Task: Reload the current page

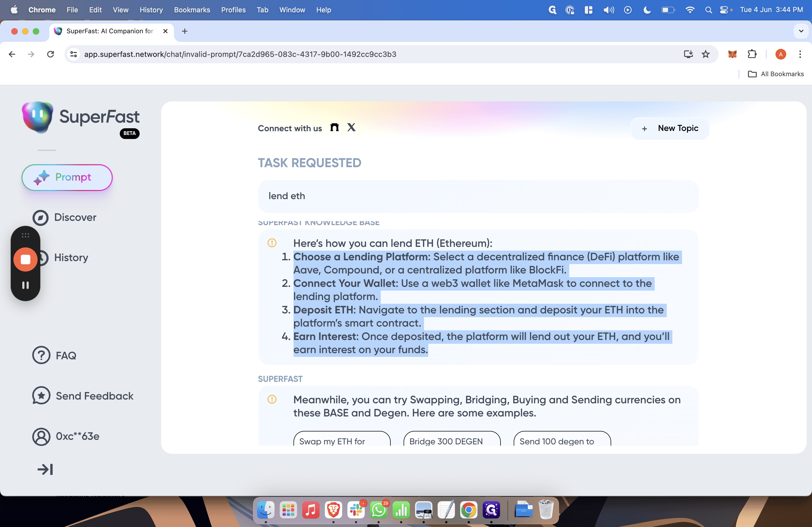Action: (x=50, y=54)
